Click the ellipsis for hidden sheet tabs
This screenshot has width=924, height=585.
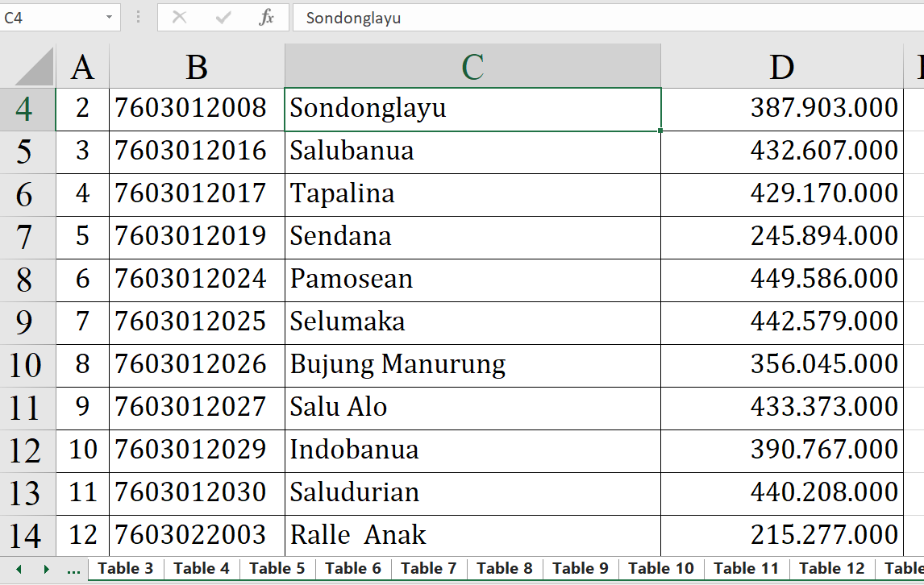73,570
